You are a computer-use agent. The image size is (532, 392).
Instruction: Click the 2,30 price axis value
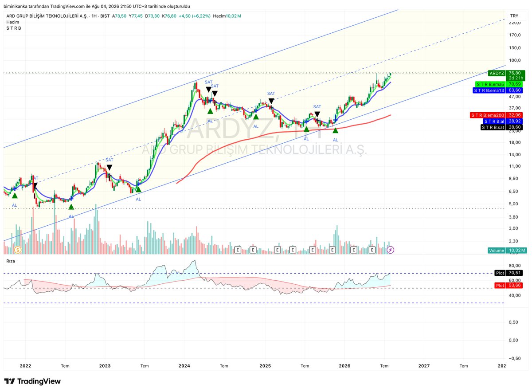pyautogui.click(x=514, y=241)
